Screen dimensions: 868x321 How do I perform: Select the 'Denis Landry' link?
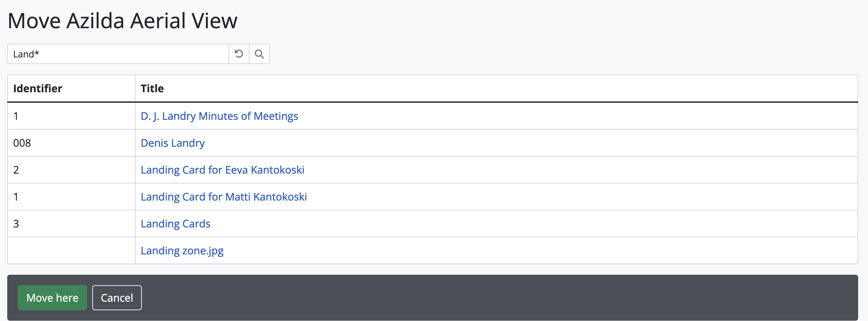pyautogui.click(x=173, y=143)
